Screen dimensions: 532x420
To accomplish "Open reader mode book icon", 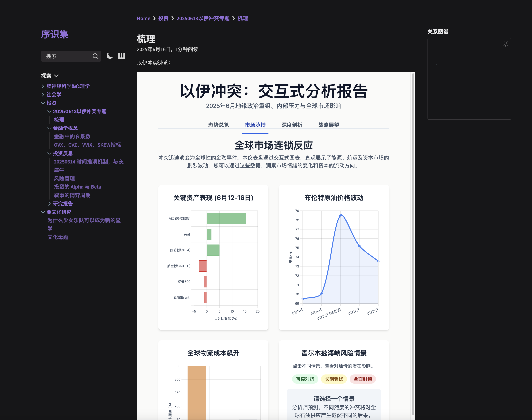I will (121, 56).
